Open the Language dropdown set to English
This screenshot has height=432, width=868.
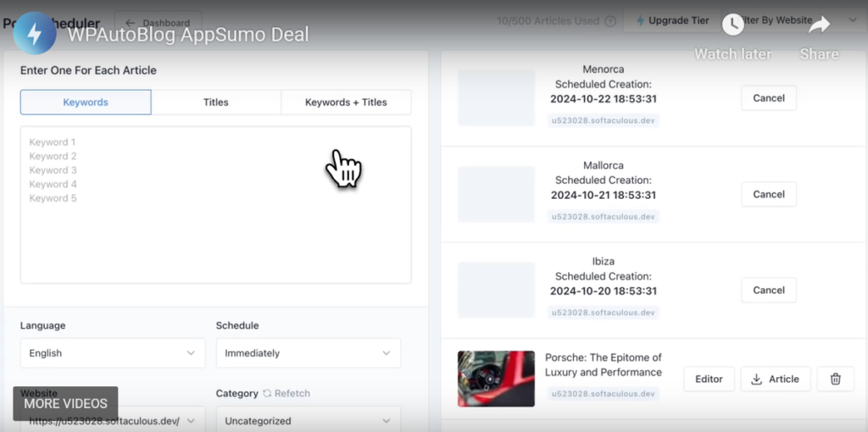point(113,353)
